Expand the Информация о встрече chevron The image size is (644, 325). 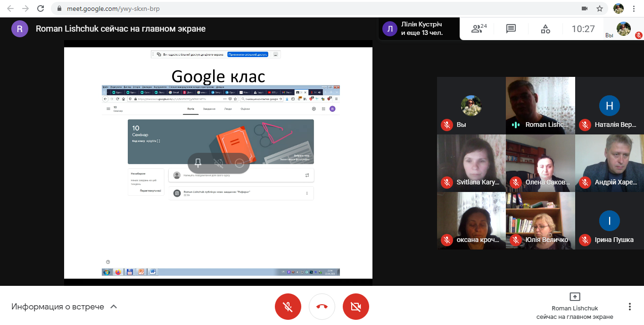(x=113, y=307)
